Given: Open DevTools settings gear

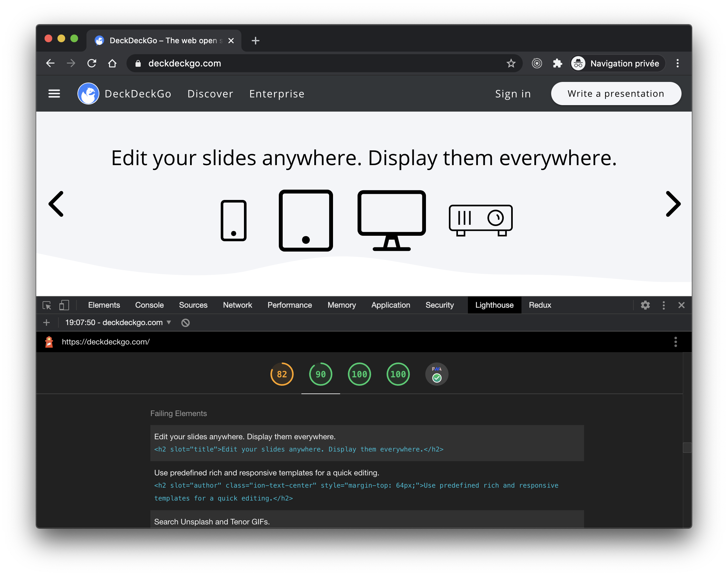Looking at the screenshot, I should coord(645,305).
